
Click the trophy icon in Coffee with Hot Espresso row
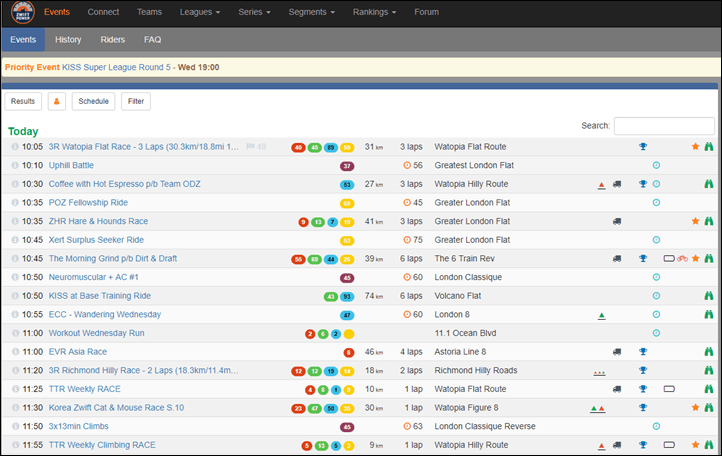tap(643, 184)
